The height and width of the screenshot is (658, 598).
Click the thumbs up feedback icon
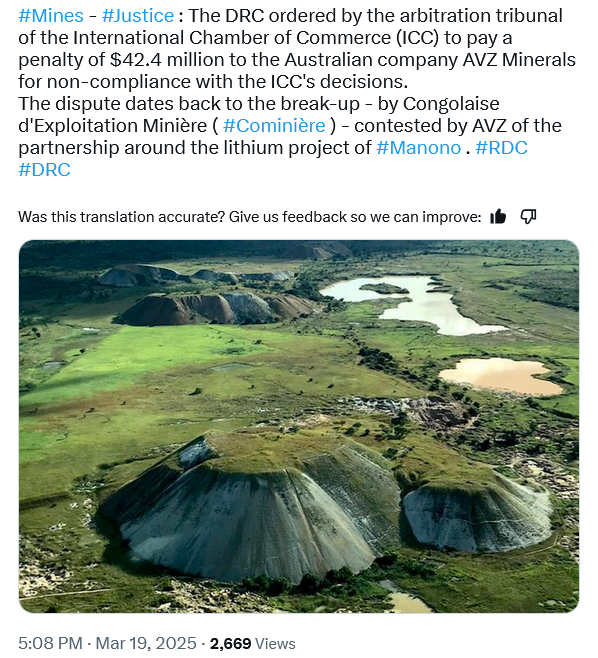pos(498,217)
